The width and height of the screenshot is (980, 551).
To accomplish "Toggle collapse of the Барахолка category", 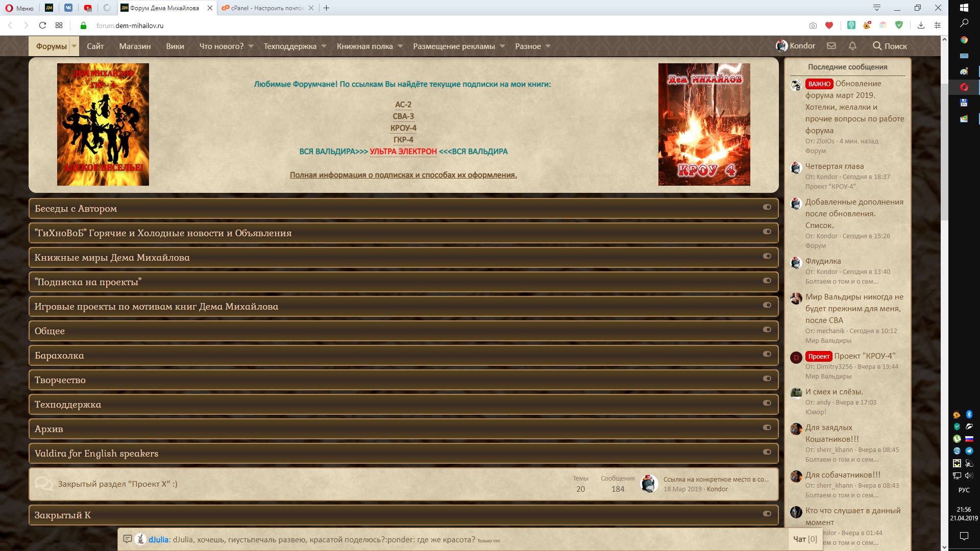I will (767, 354).
